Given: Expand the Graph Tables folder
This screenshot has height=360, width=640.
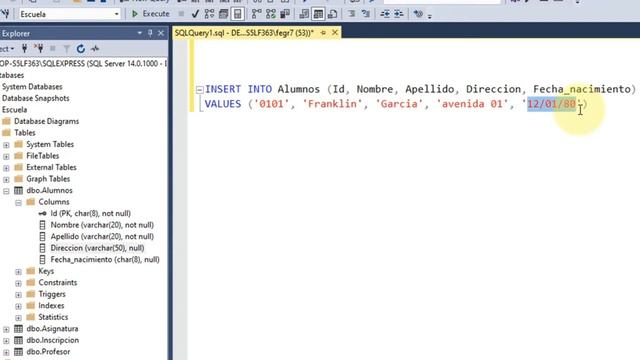Looking at the screenshot, I should [x=6, y=179].
